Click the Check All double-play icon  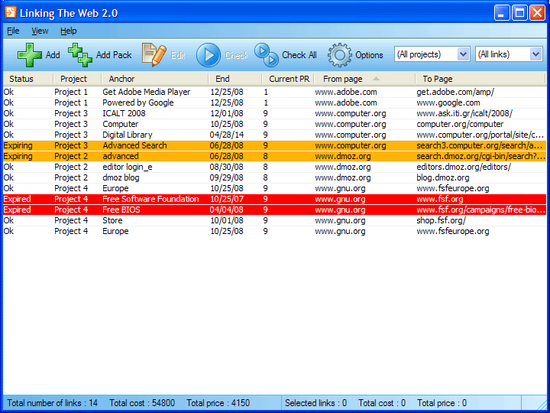pyautogui.click(x=266, y=55)
